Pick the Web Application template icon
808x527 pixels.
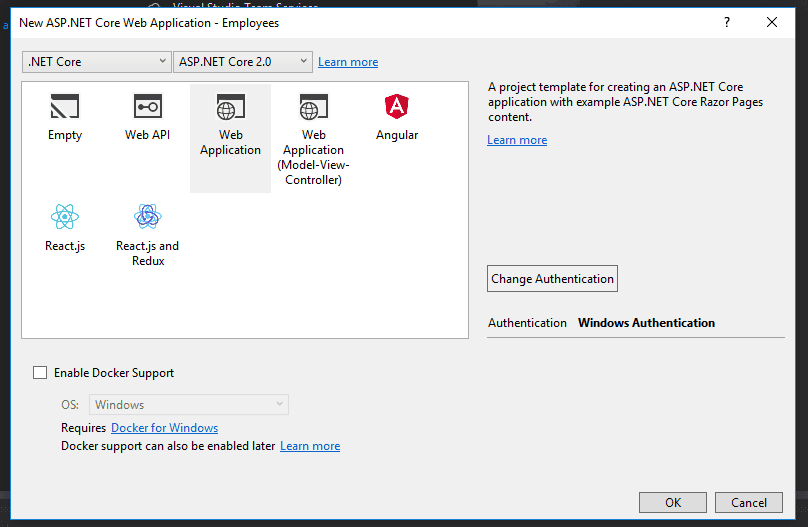[230, 107]
